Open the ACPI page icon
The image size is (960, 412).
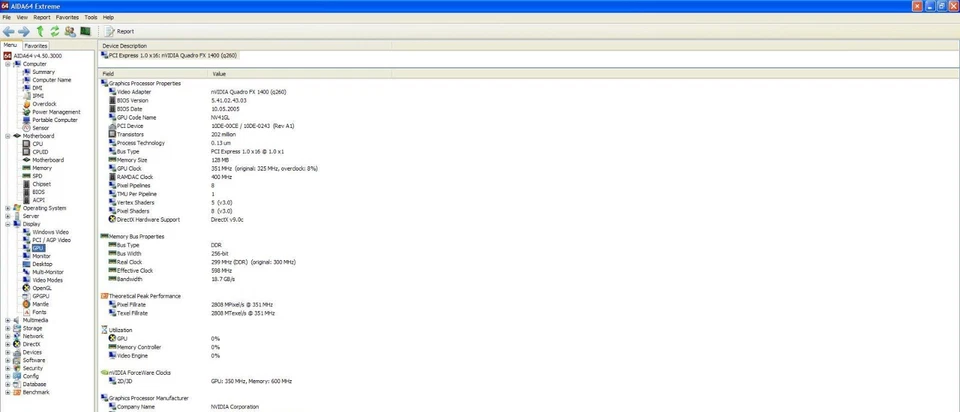pyautogui.click(x=26, y=200)
